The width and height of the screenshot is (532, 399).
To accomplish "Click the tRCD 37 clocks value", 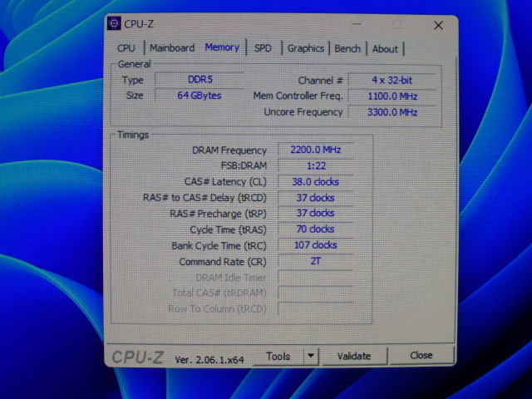I will [316, 198].
